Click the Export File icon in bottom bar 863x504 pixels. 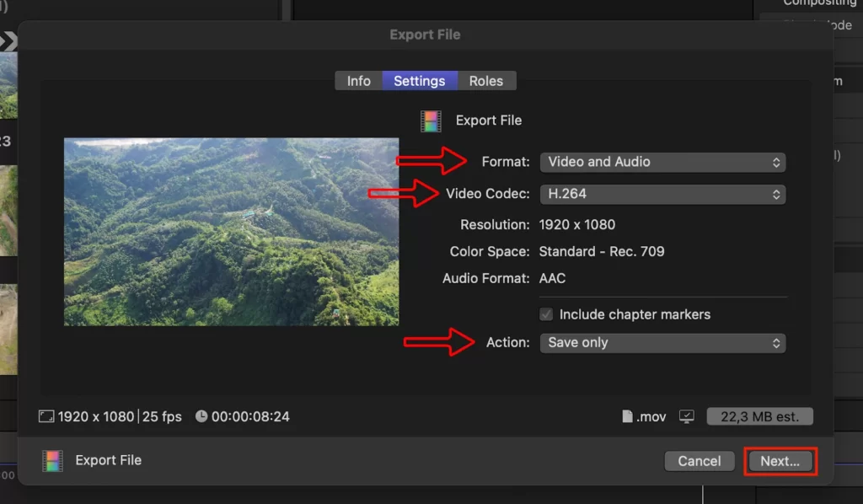tap(52, 460)
